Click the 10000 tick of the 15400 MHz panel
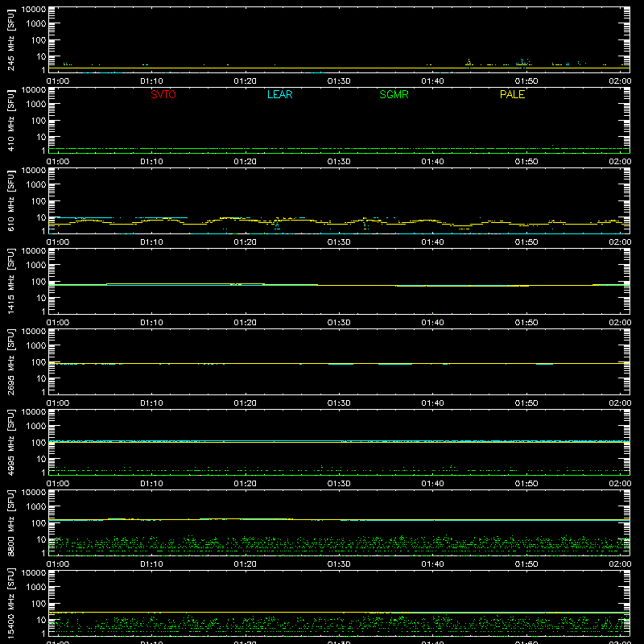This screenshot has height=644, width=644. click(x=34, y=573)
